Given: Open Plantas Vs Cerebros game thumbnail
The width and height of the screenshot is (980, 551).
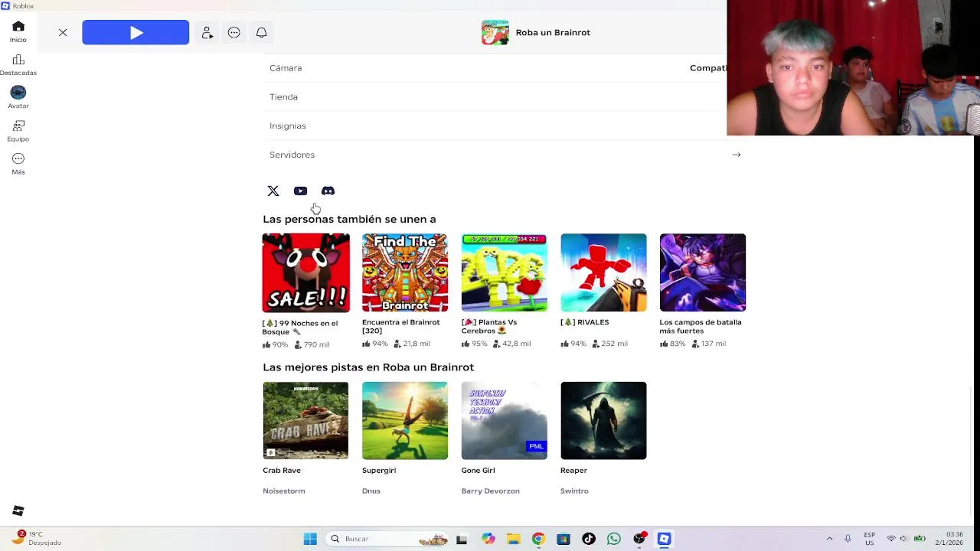Looking at the screenshot, I should tap(504, 272).
